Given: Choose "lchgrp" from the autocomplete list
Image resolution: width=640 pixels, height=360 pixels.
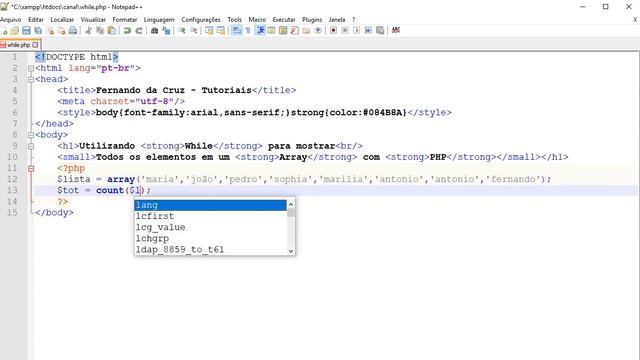Looking at the screenshot, I should point(211,238).
